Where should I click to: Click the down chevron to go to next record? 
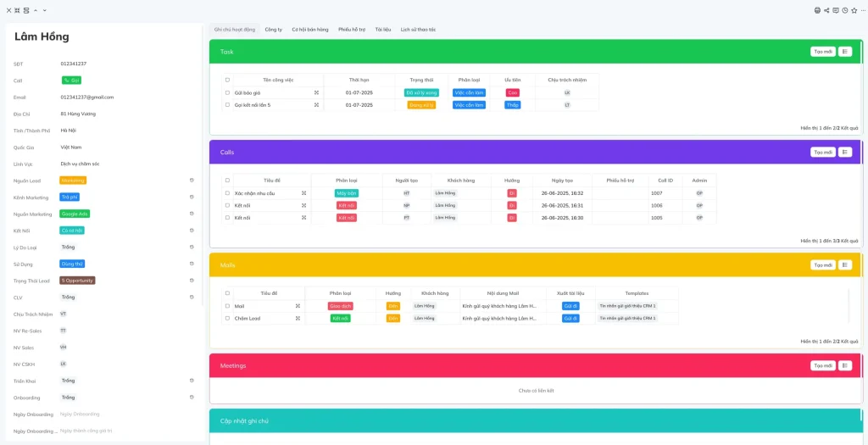(x=44, y=10)
